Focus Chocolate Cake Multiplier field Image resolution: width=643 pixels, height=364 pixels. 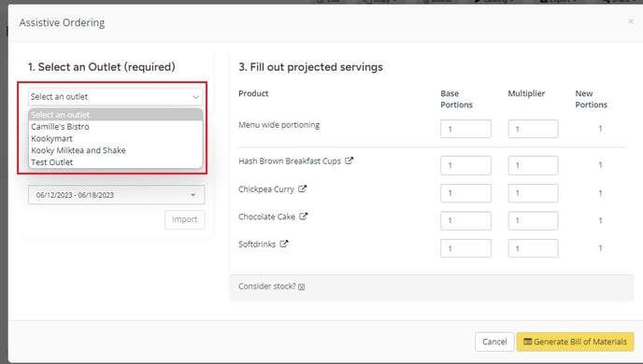click(x=533, y=220)
